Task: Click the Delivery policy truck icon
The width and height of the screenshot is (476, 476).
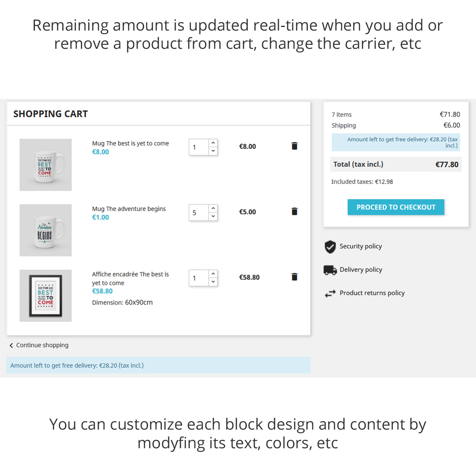Action: [x=330, y=270]
